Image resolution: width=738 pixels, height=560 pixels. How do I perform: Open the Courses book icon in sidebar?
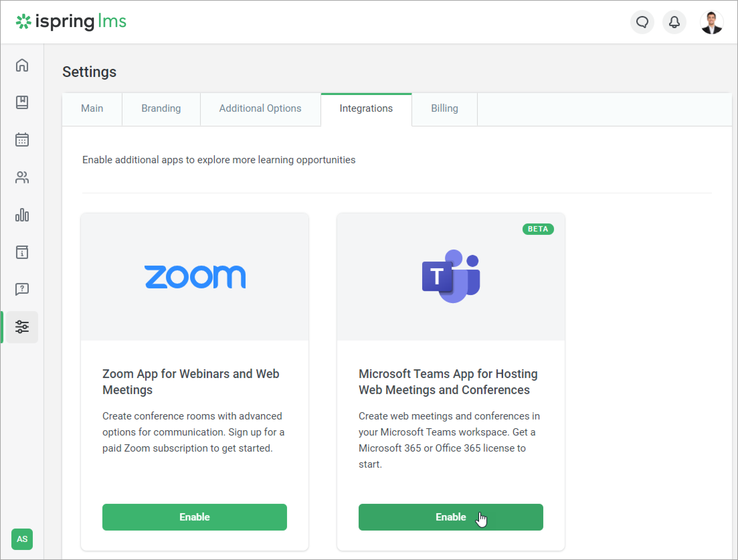[22, 102]
